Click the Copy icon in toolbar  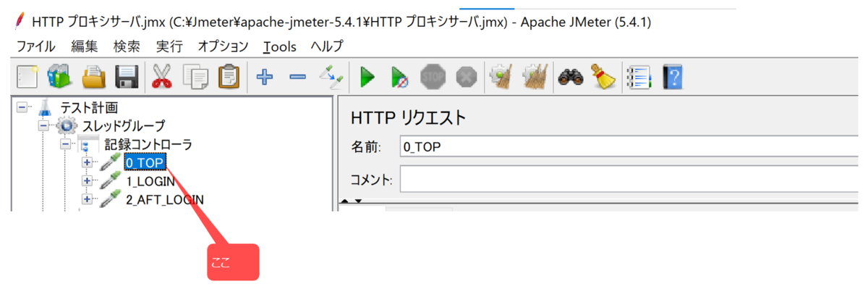[x=195, y=76]
